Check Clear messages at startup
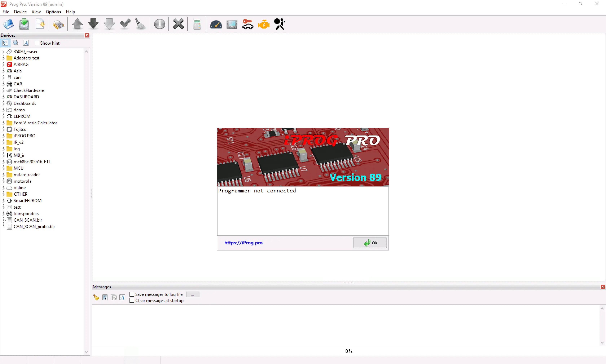606x364 pixels. [132, 300]
